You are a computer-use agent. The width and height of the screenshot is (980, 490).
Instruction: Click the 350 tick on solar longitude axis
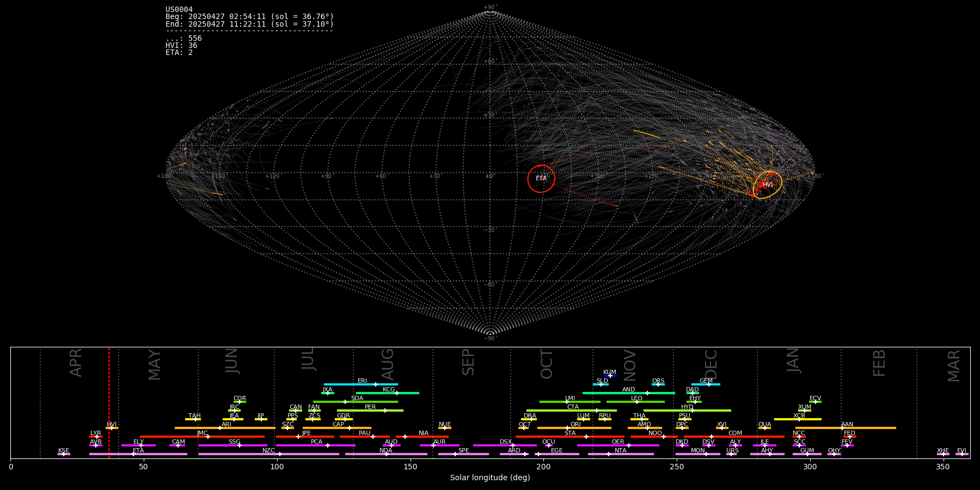944,467
